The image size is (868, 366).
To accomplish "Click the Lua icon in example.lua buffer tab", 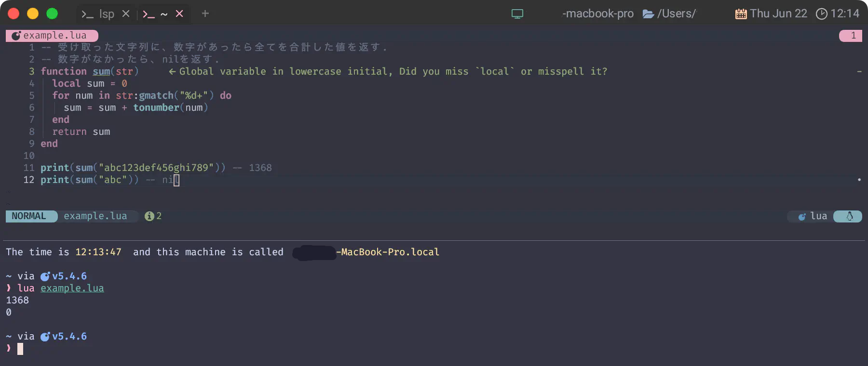I will pyautogui.click(x=16, y=36).
